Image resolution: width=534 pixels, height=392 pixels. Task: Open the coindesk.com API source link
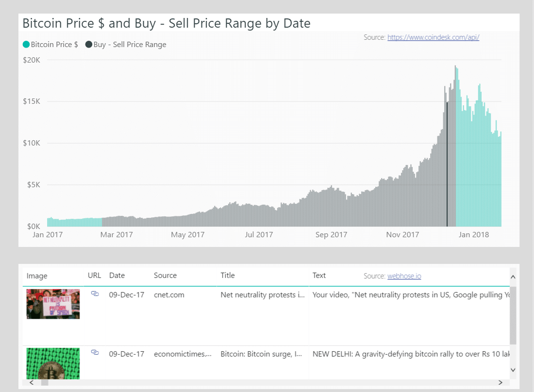433,37
